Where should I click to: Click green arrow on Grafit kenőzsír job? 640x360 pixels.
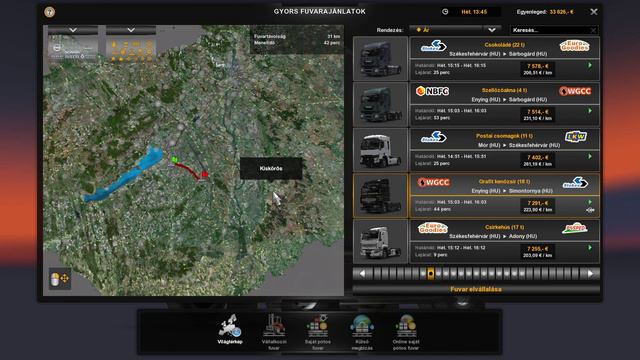coord(590,202)
